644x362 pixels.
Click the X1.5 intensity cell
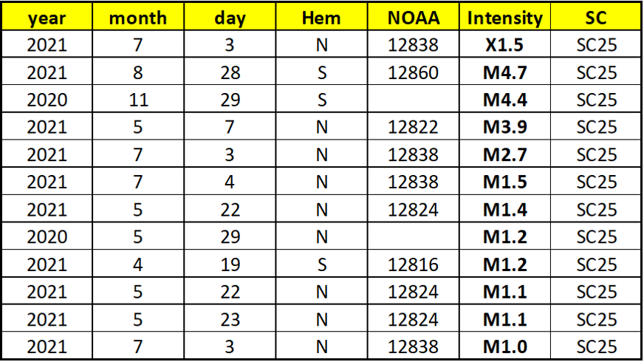[x=505, y=45]
